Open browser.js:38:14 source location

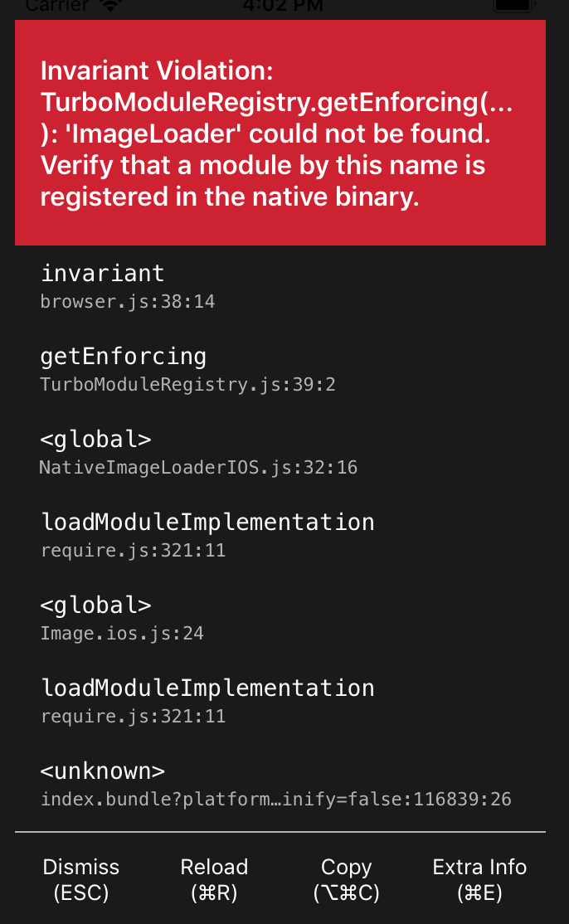coord(128,301)
